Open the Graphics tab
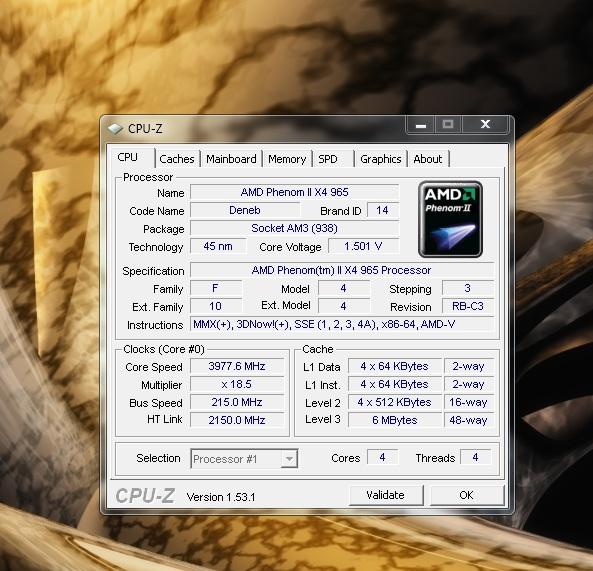The image size is (593, 571). click(380, 159)
